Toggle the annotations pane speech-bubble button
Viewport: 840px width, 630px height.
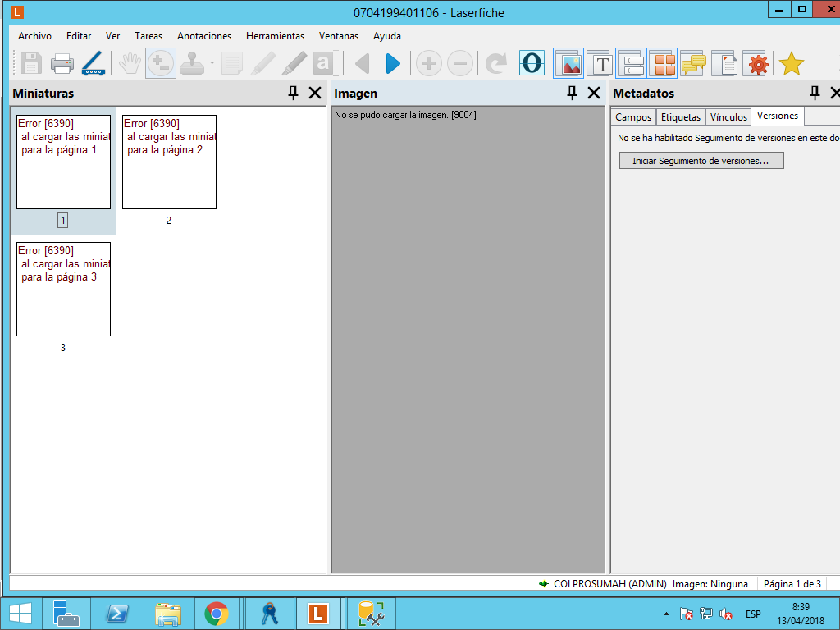click(694, 63)
